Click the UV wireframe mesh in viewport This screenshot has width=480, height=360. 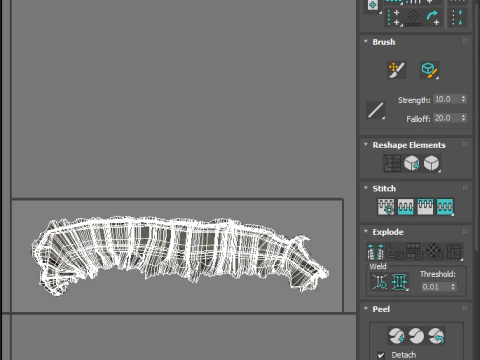[180, 255]
